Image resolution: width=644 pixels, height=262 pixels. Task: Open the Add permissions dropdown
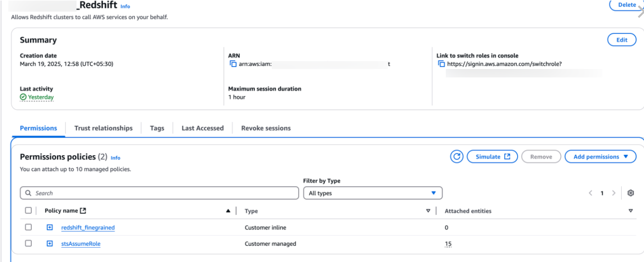point(600,157)
